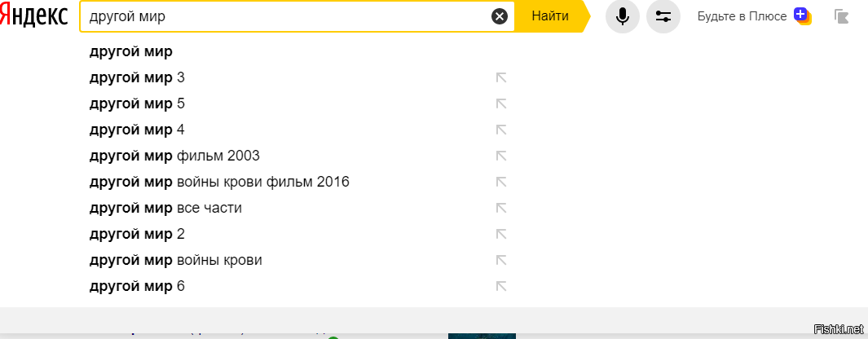Choose suggestion "другой мир 3"
Image resolution: width=868 pixels, height=339 pixels.
[x=137, y=78]
